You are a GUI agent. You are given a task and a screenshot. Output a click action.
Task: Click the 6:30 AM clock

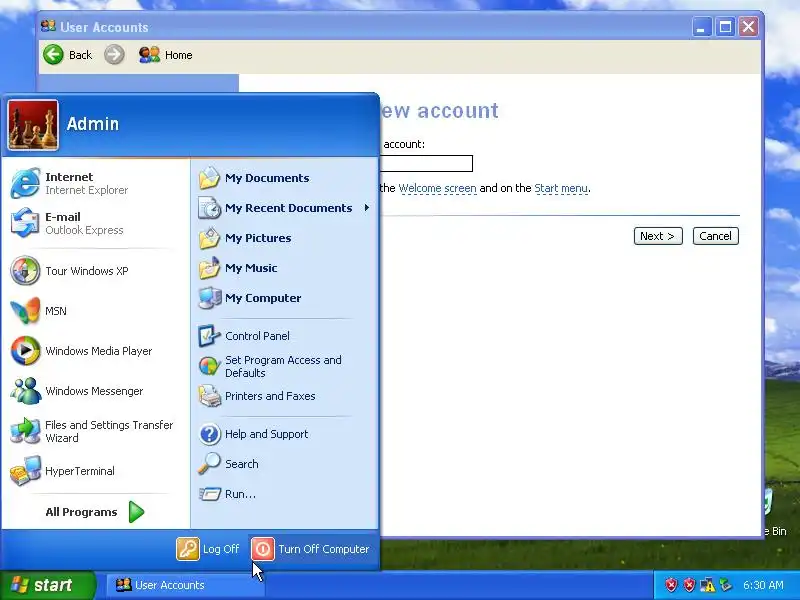[x=763, y=585]
